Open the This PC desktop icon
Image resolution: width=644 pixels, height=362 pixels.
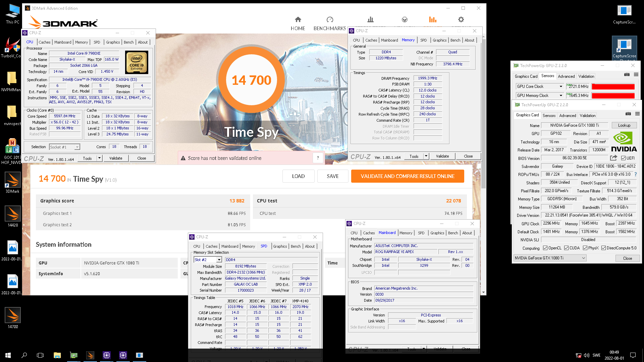click(x=13, y=14)
